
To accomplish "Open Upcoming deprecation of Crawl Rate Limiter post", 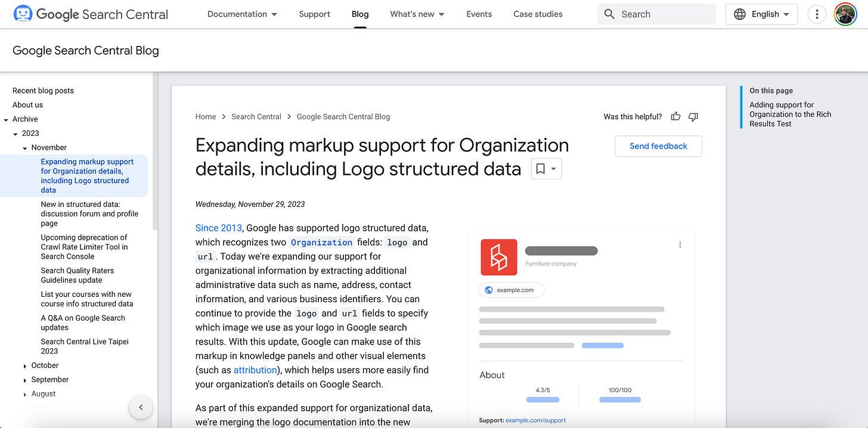I will [84, 247].
